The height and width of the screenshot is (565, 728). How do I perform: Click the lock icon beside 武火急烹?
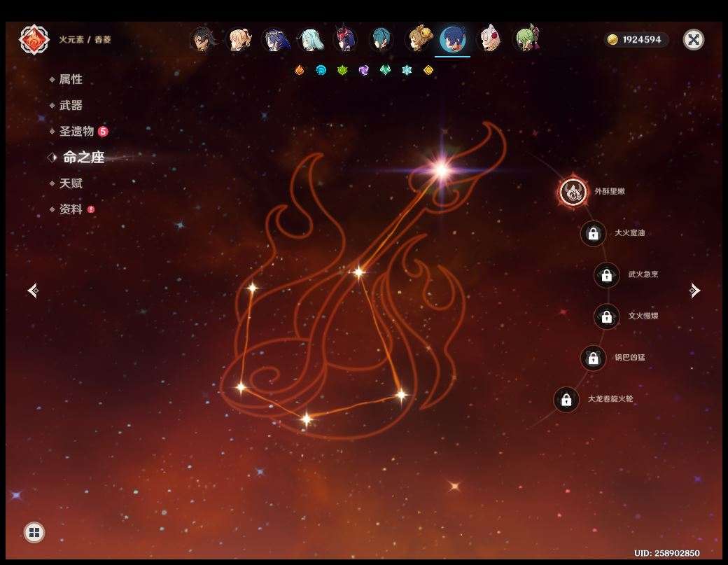click(607, 275)
